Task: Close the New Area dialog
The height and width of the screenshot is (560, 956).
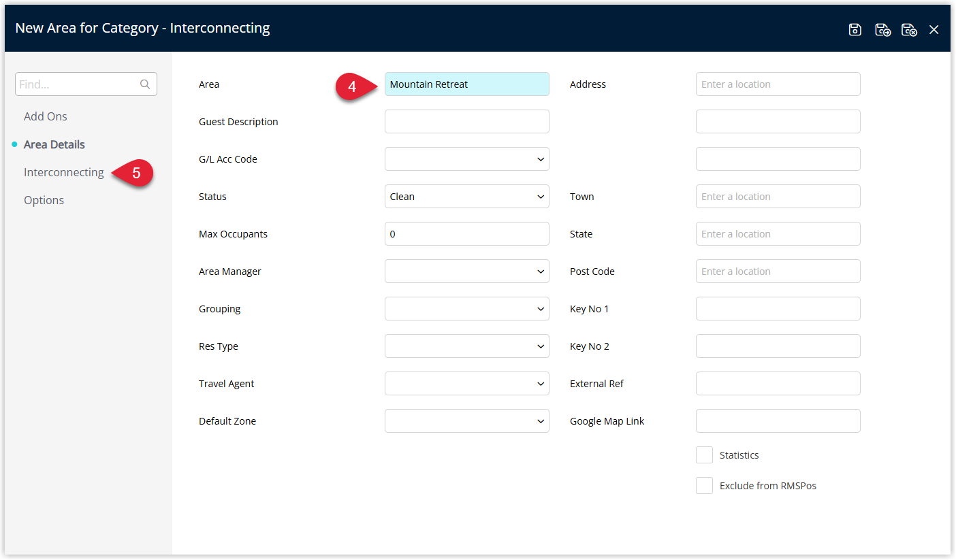Action: [x=934, y=29]
